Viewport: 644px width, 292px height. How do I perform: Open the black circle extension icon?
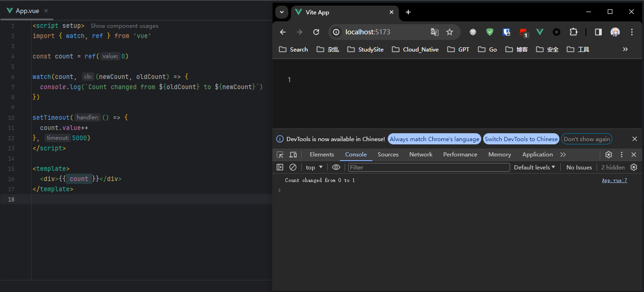point(557,32)
